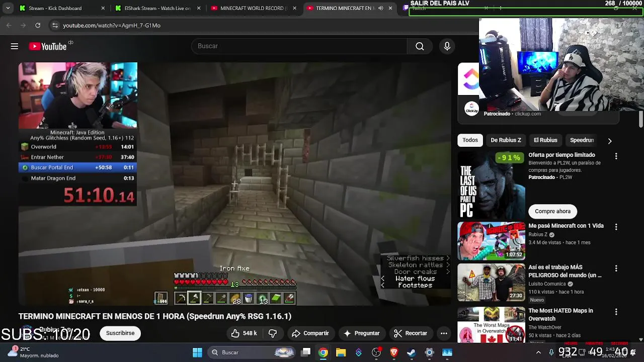Open options for Me pasé Minecraft video
The width and height of the screenshot is (644, 362).
point(616,227)
